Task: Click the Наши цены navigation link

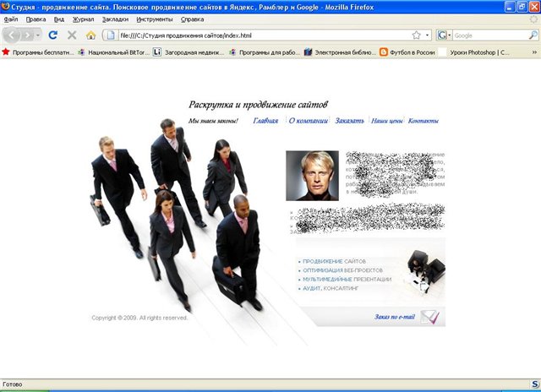Action: pyautogui.click(x=387, y=121)
